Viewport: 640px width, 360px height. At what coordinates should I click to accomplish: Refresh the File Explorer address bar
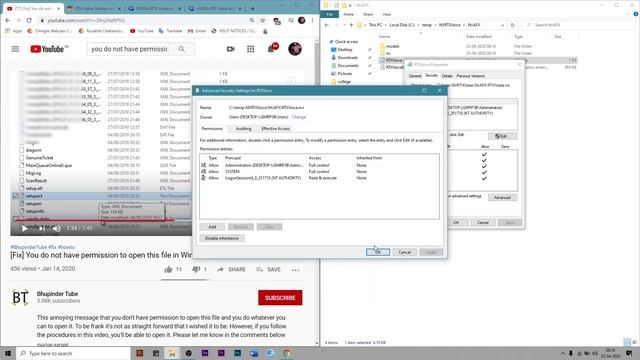pyautogui.click(x=513, y=25)
